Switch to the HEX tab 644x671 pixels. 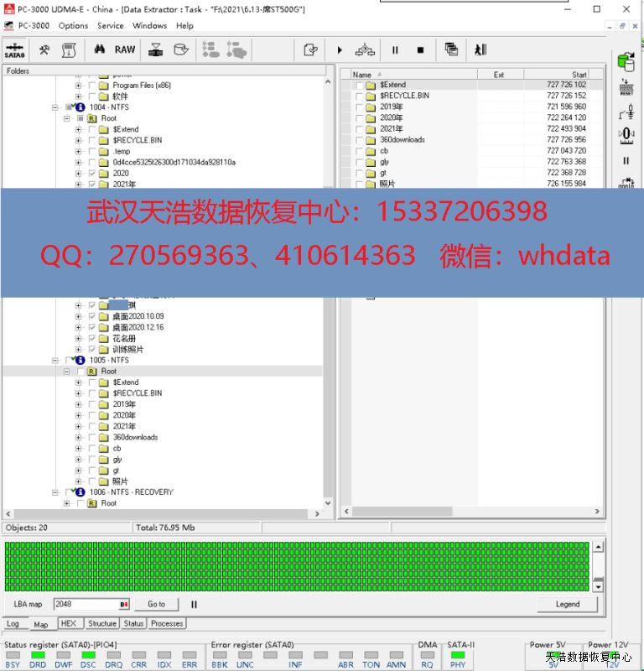pyautogui.click(x=68, y=624)
